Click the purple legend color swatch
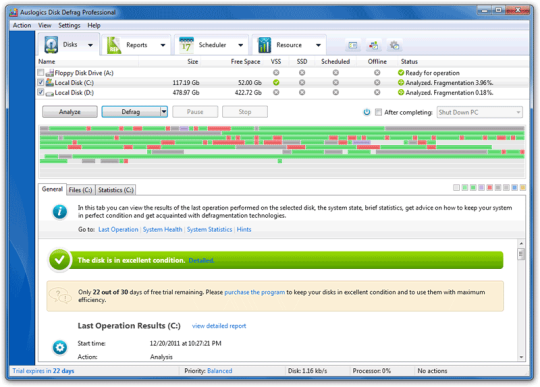540x387 pixels. 481,188
